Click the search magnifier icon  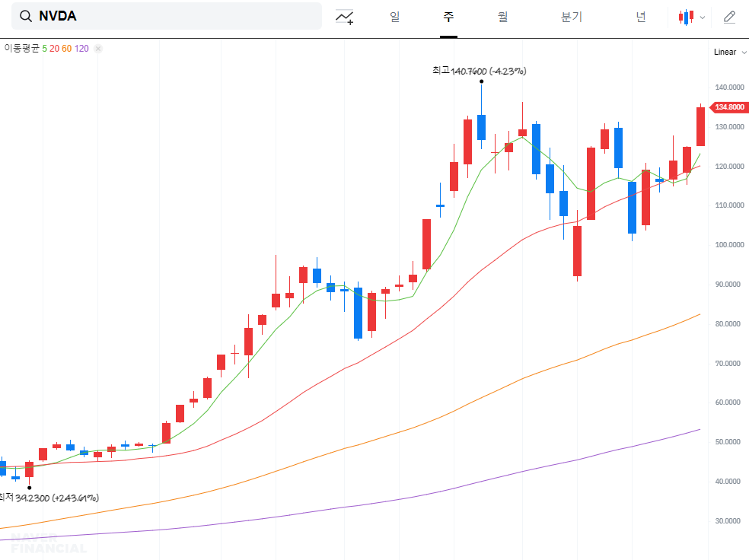(26, 16)
